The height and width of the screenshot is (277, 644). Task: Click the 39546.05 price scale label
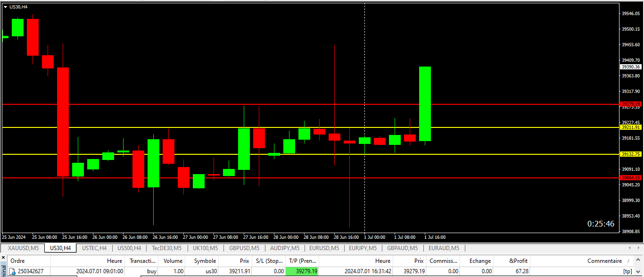pyautogui.click(x=631, y=14)
